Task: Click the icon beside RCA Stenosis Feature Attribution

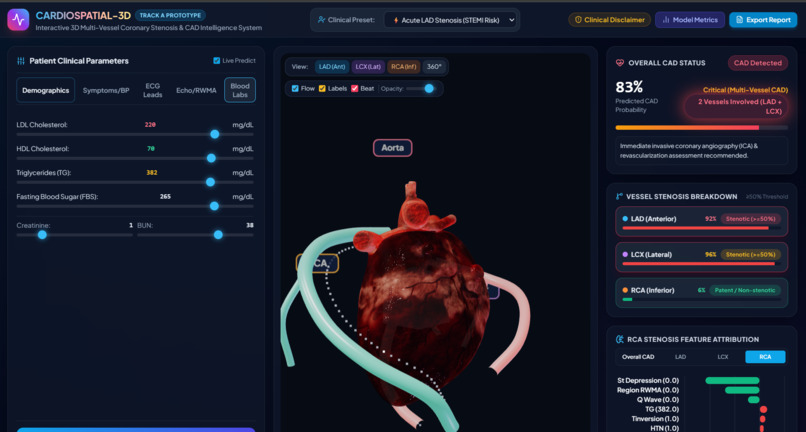Action: click(x=619, y=339)
